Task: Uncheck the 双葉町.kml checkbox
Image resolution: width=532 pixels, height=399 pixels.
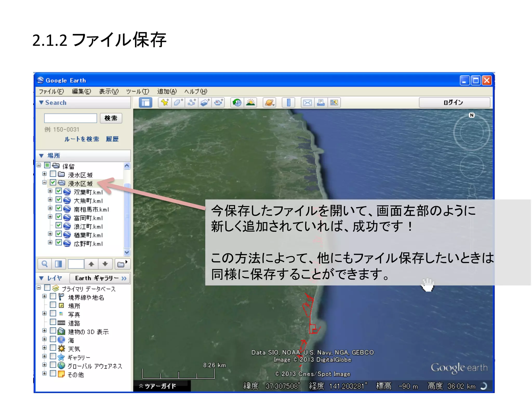Action: pyautogui.click(x=59, y=191)
